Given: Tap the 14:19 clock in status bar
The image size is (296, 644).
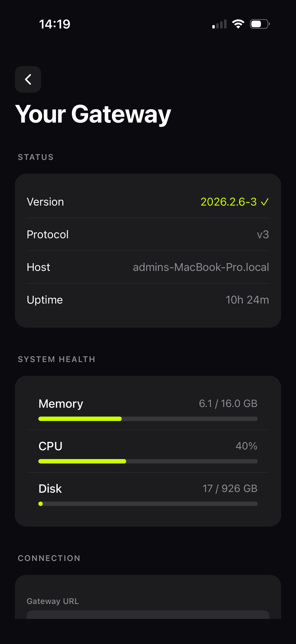Looking at the screenshot, I should click(55, 24).
